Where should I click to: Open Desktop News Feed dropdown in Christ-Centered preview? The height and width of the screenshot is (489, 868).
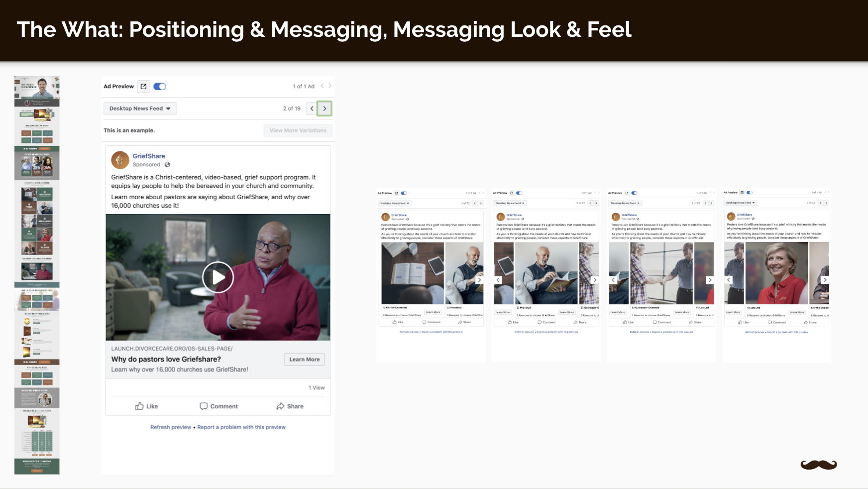click(x=395, y=203)
